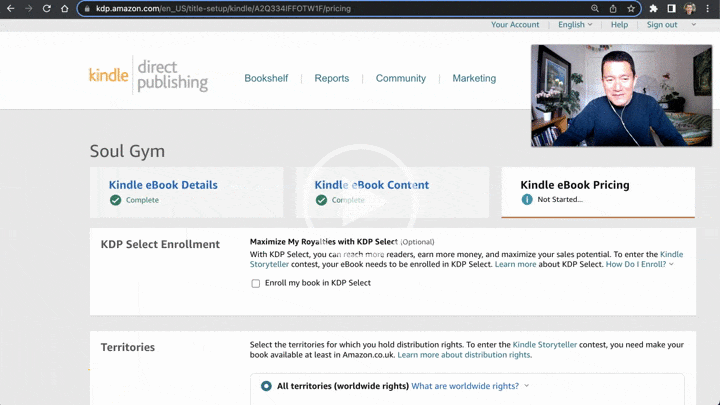Expand What are worldwide rights? explanation
The image size is (720, 405).
click(x=470, y=386)
